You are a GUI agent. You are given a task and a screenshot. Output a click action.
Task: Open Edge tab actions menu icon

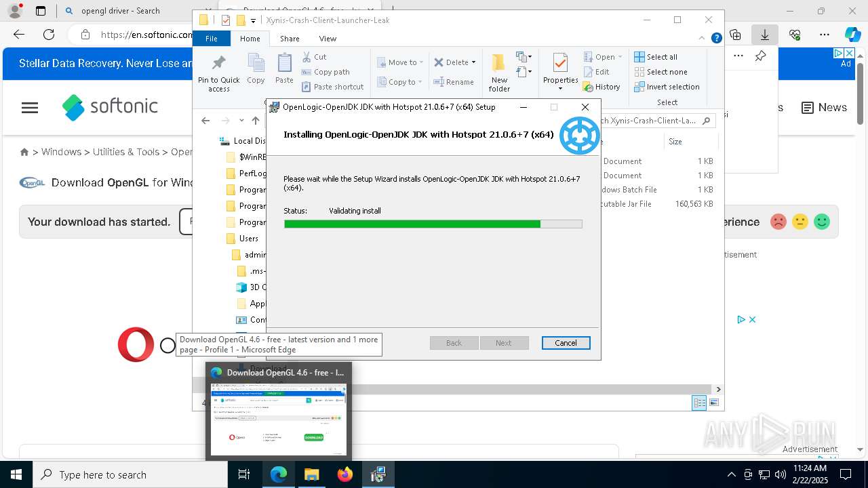(41, 11)
